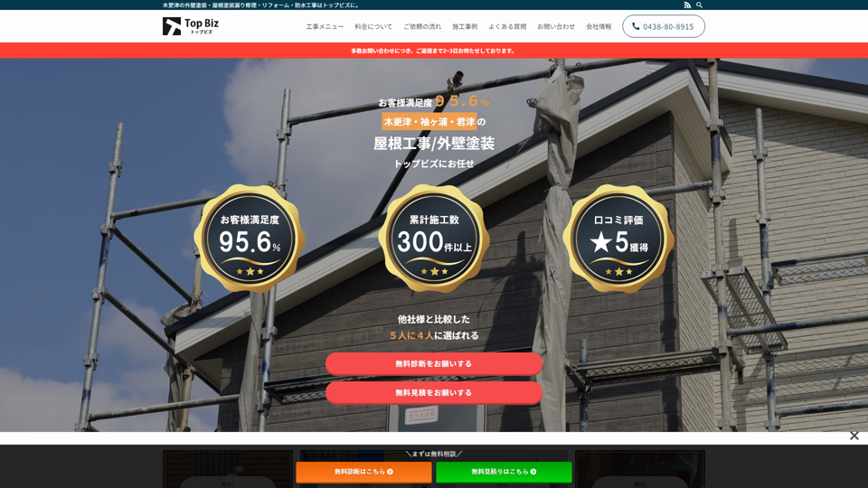Open search via the magnifier icon
This screenshot has width=868, height=488.
pos(699,5)
